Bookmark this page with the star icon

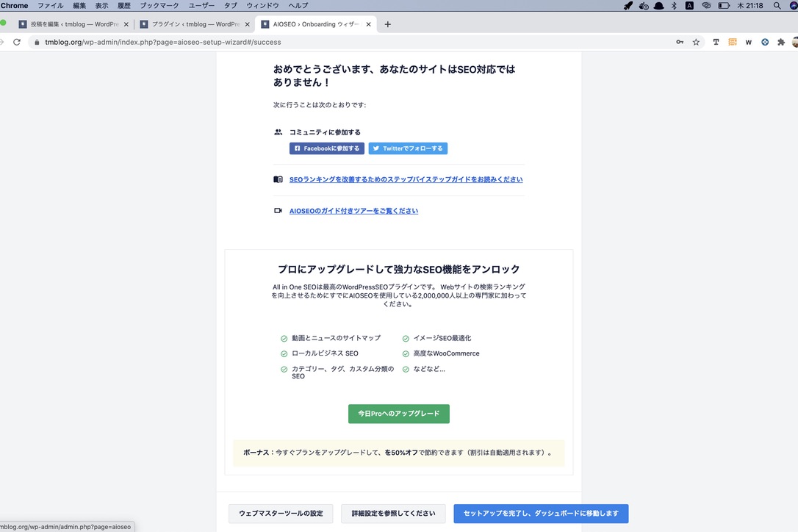[x=696, y=43]
